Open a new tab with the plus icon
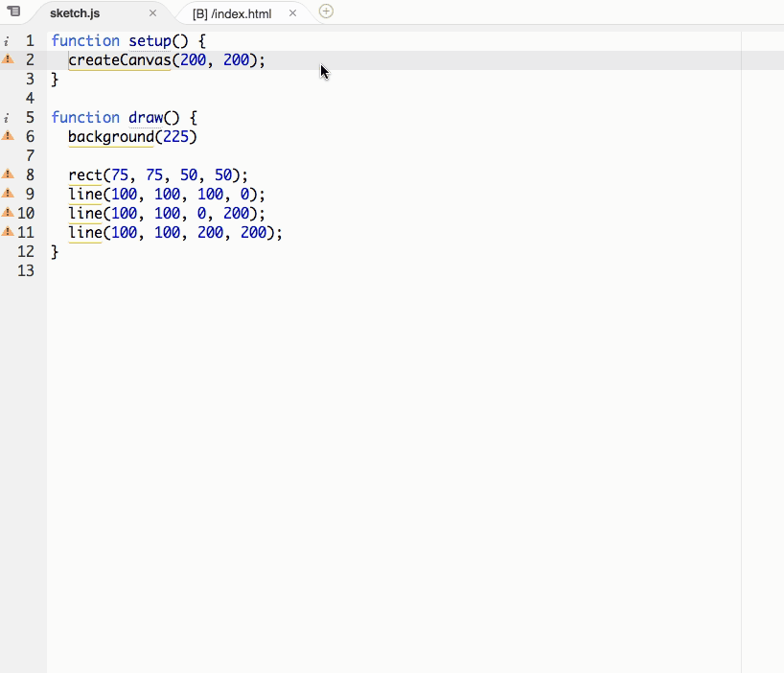The width and height of the screenshot is (784, 673). pos(326,11)
